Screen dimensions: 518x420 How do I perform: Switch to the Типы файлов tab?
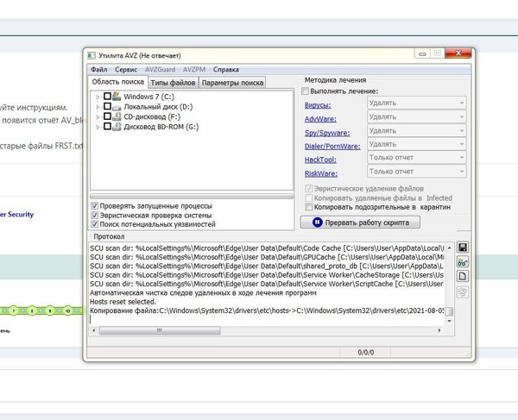point(173,82)
